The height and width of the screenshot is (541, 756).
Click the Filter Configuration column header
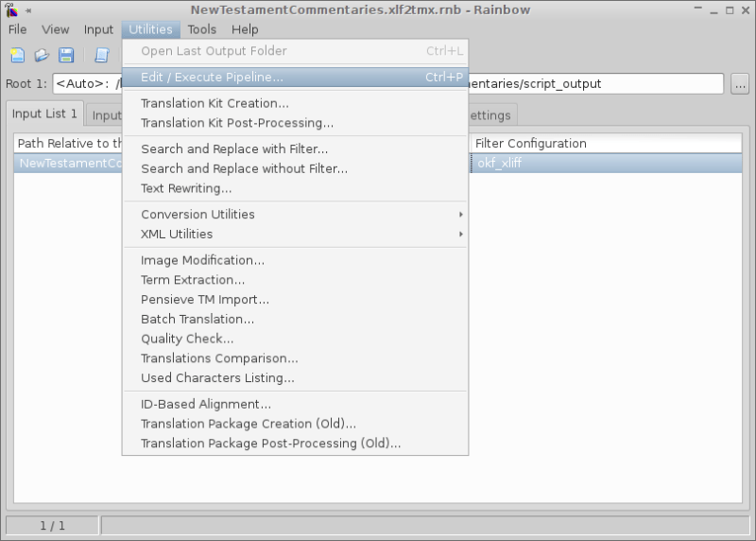click(x=606, y=144)
